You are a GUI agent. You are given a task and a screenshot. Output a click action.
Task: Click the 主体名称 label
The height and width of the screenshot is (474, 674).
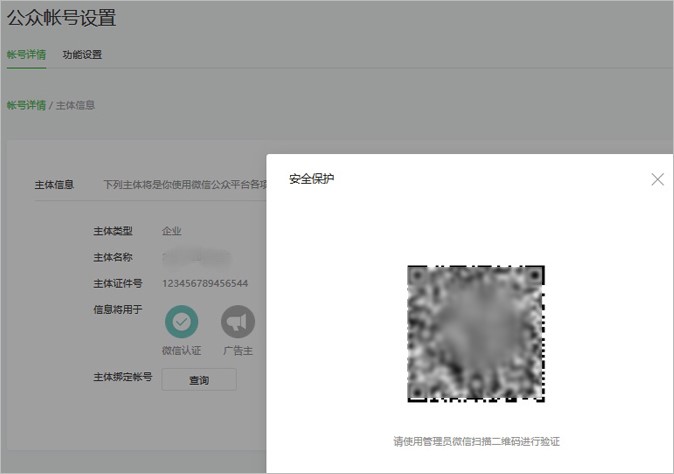click(113, 257)
